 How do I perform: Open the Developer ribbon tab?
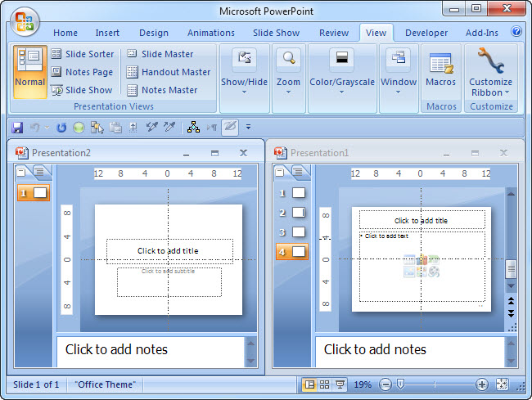[426, 33]
